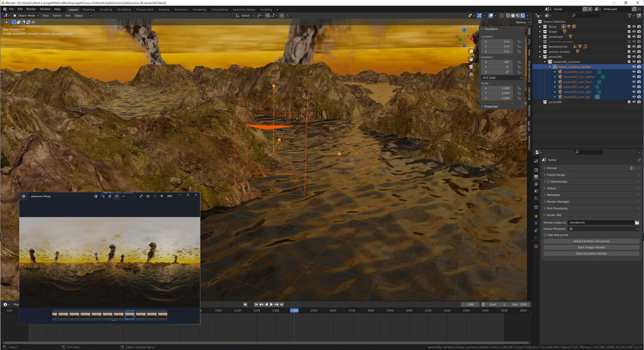
Task: Select the pan view hand icon
Action: (471, 59)
